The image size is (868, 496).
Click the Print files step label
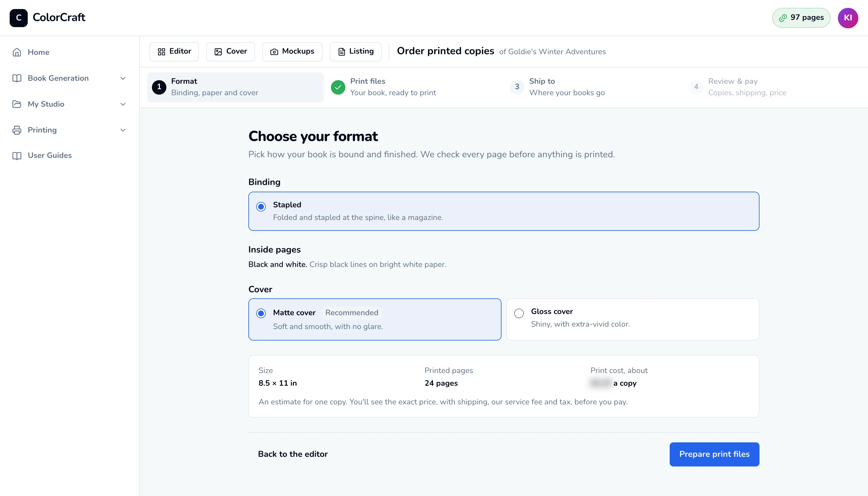point(368,81)
